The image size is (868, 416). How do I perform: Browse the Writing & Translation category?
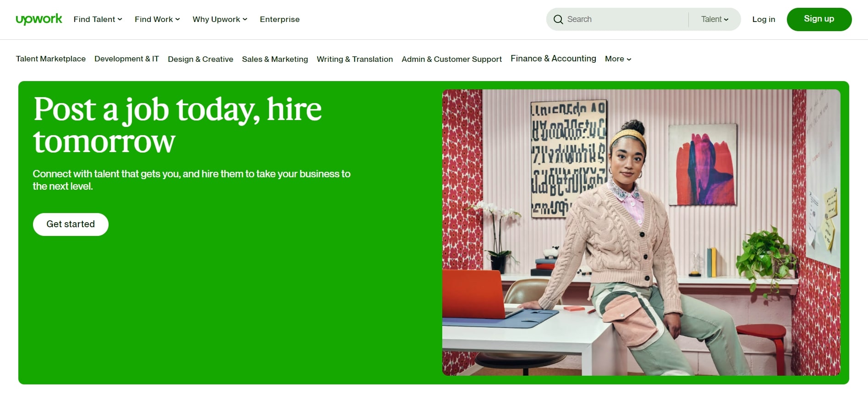coord(354,59)
